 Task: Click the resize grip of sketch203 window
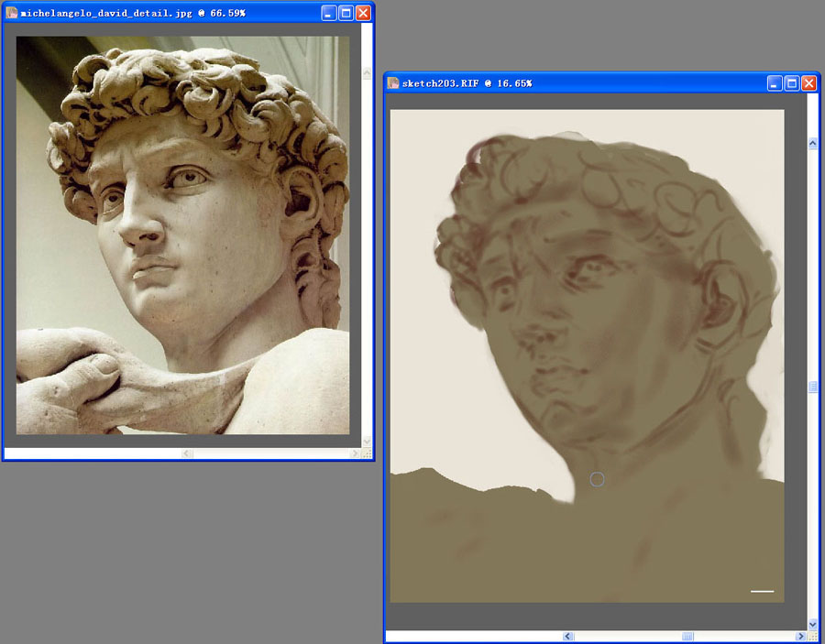(x=813, y=636)
